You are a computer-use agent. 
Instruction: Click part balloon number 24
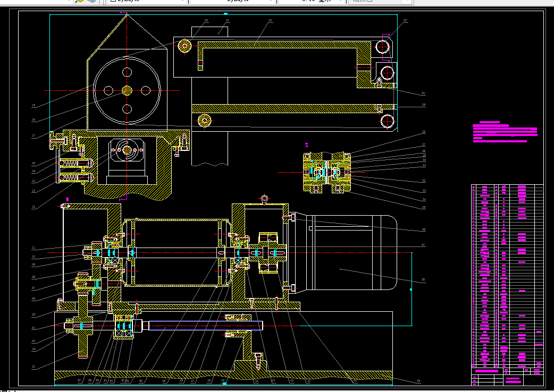click(x=423, y=93)
